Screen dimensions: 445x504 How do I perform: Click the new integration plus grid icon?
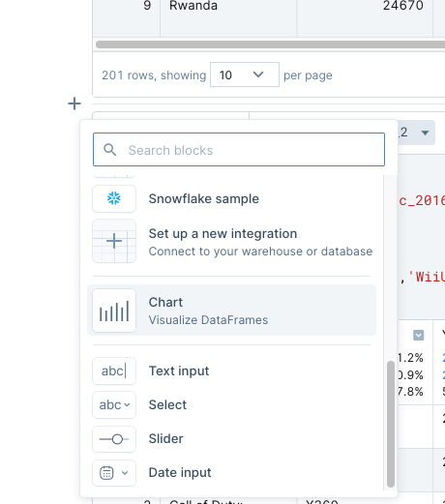[114, 241]
